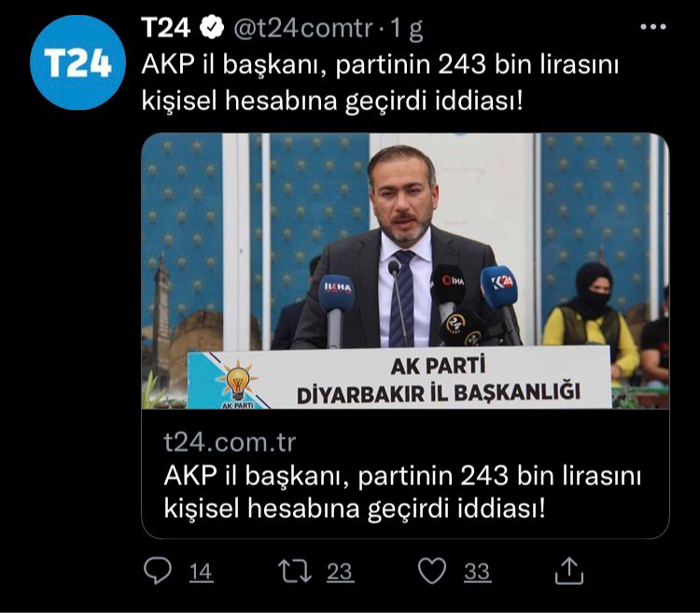Viewport: 700px width, 613px height.
Task: Click the verified badge next to T24
Action: tap(212, 28)
